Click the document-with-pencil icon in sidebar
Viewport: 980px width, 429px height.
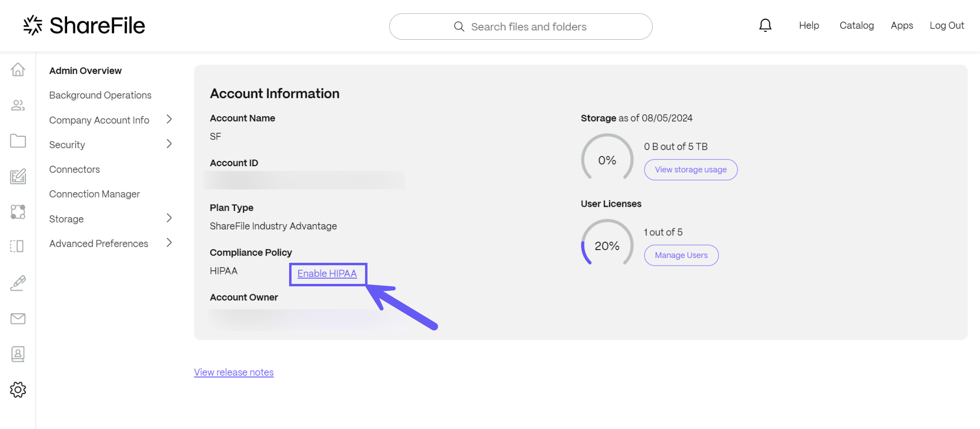coord(18,177)
